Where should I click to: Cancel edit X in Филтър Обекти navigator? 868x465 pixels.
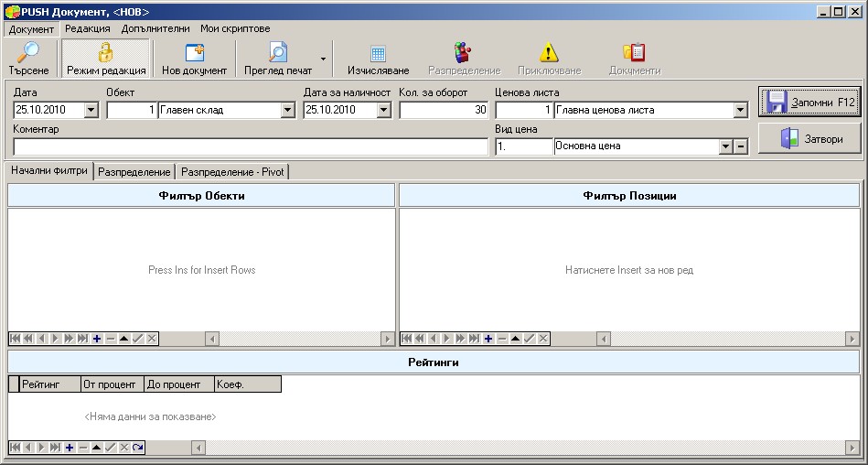click(x=152, y=338)
